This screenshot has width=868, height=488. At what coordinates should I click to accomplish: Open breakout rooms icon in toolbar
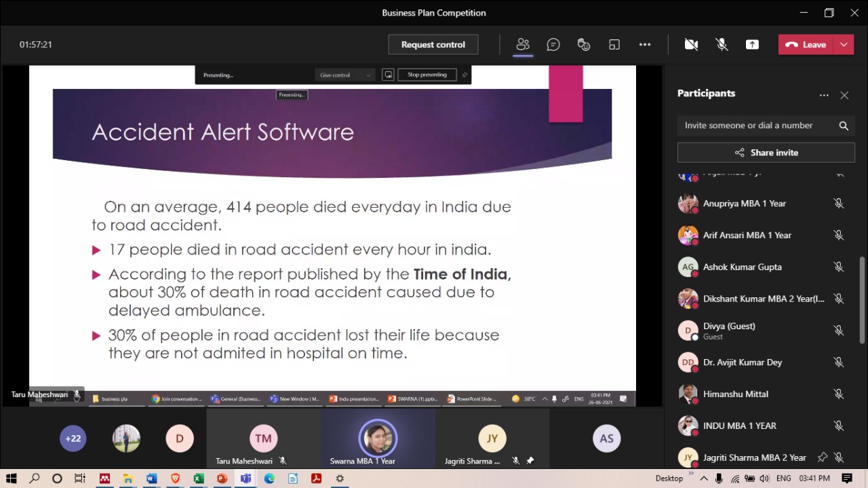[614, 45]
